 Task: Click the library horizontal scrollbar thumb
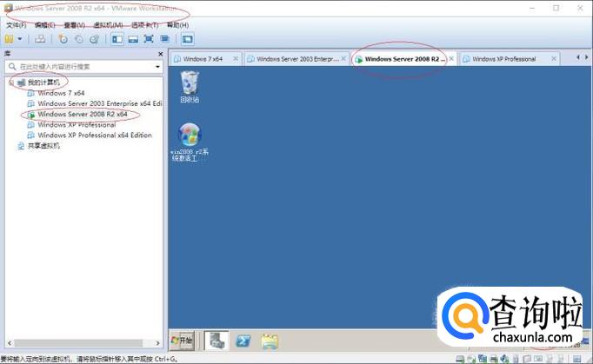pos(78,343)
